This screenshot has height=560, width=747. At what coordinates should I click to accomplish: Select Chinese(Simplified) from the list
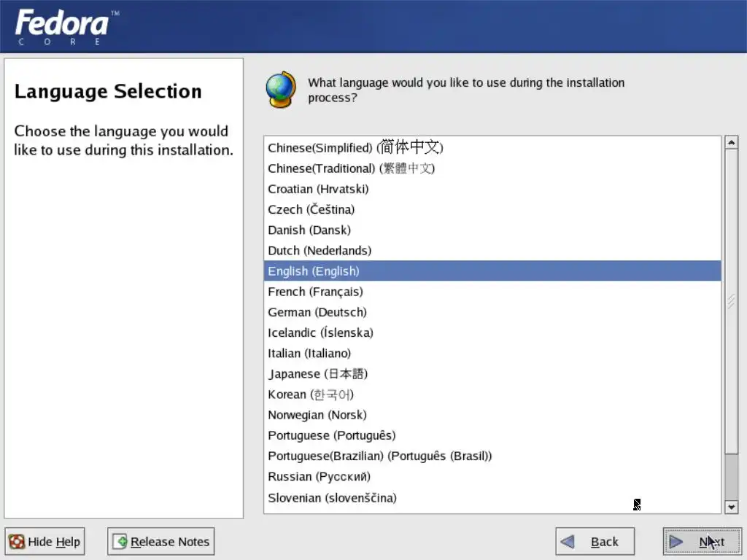tap(492, 147)
